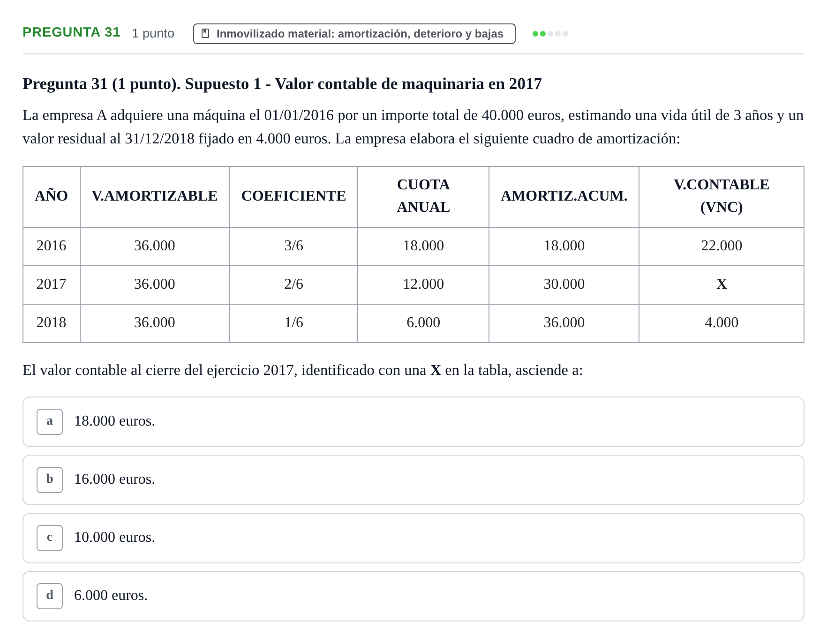Click the 2016 year cell
This screenshot has width=827, height=644.
pyautogui.click(x=52, y=246)
